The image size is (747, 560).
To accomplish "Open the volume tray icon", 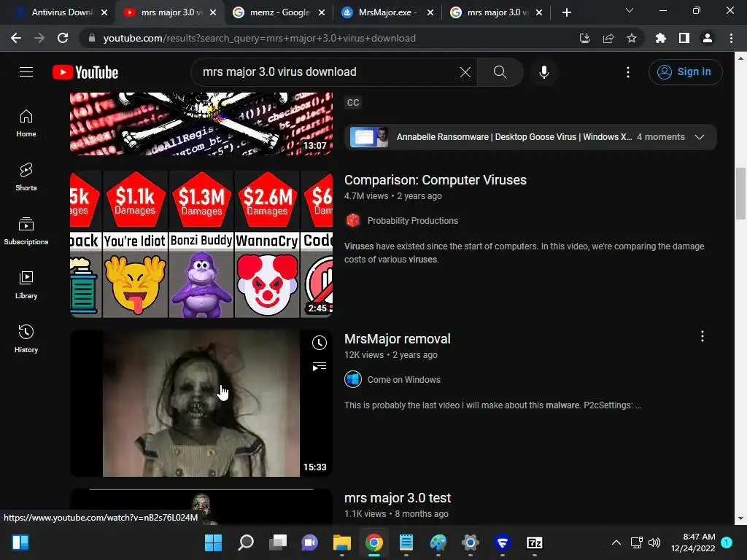I will click(654, 542).
